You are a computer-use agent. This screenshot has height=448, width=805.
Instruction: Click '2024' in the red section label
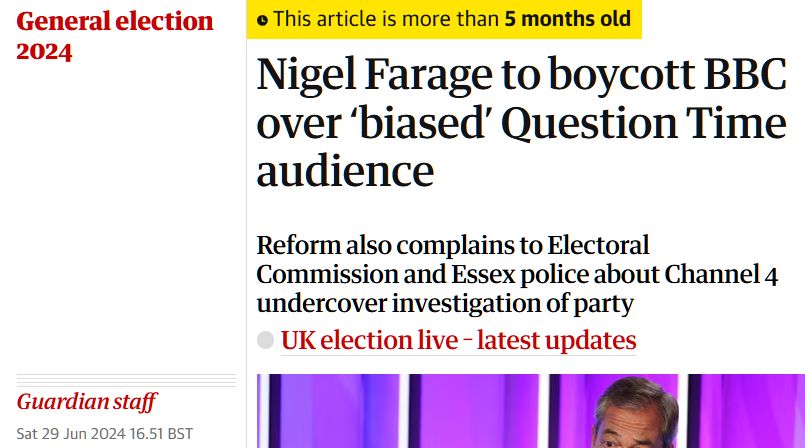[x=44, y=52]
